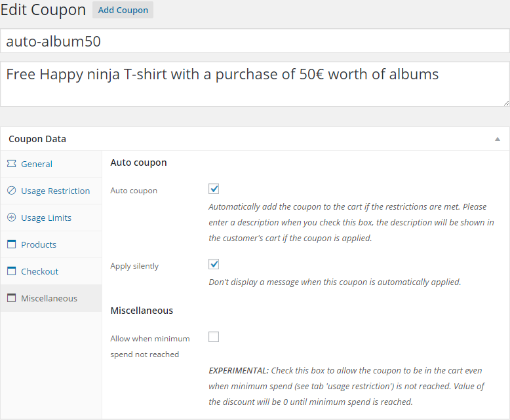Open the Usage Limits tab

46,218
